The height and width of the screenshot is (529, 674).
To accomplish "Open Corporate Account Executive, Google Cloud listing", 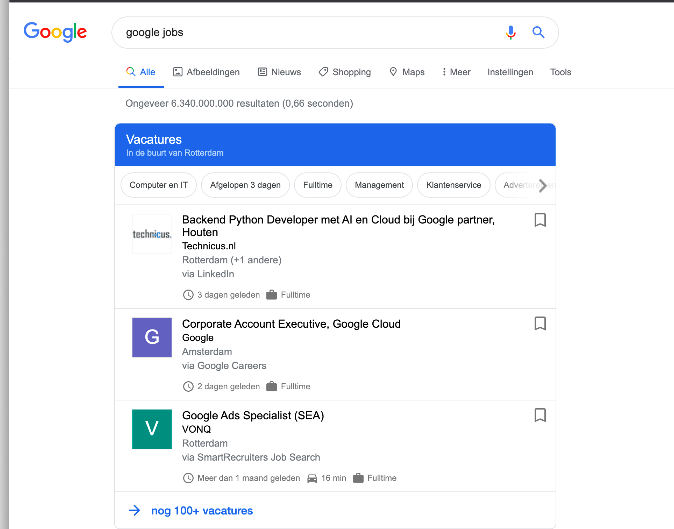I will pyautogui.click(x=291, y=324).
